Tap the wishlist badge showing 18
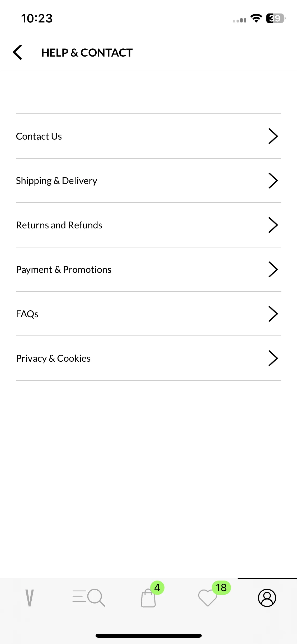This screenshot has width=297, height=644. pyautogui.click(x=221, y=588)
